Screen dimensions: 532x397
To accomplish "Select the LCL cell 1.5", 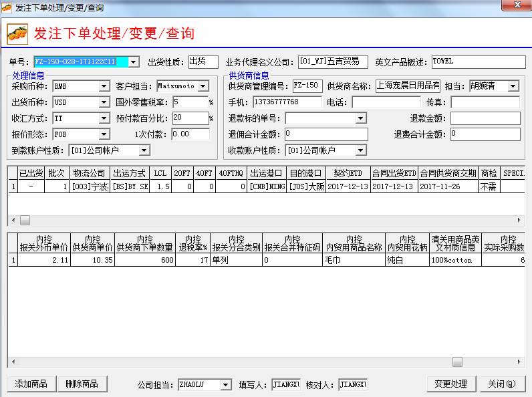I will click(160, 186).
